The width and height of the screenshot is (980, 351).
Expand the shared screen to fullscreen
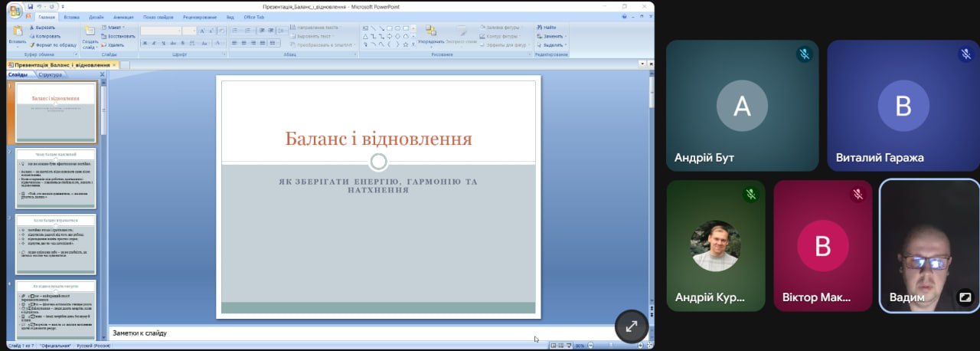[x=632, y=326]
